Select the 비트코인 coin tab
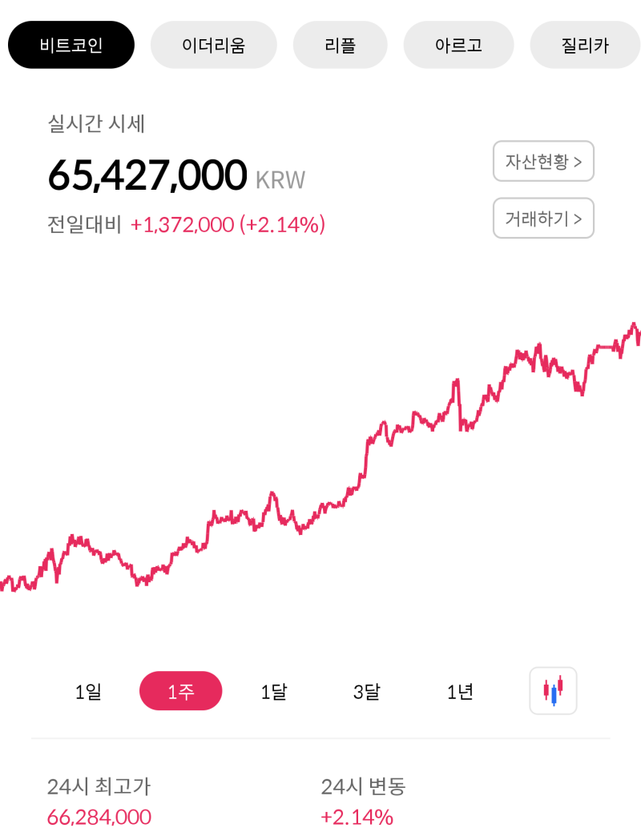Viewport: 641px width, 840px height. [71, 45]
